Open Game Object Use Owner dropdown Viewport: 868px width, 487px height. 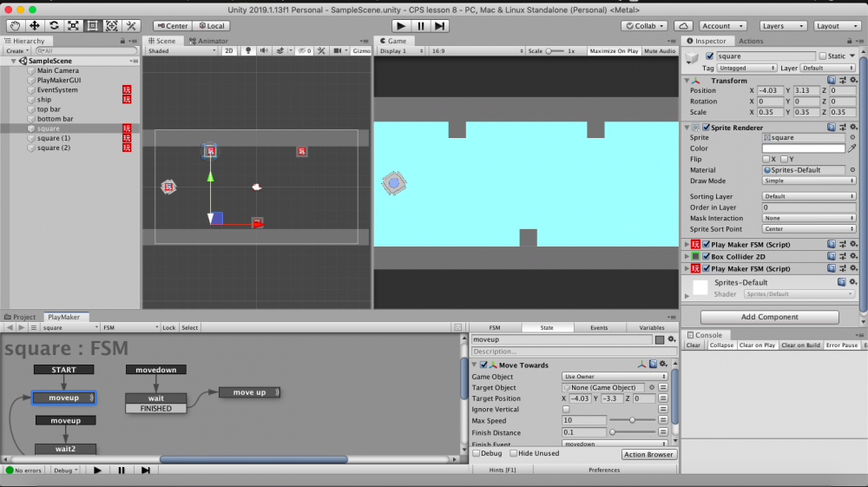(615, 377)
